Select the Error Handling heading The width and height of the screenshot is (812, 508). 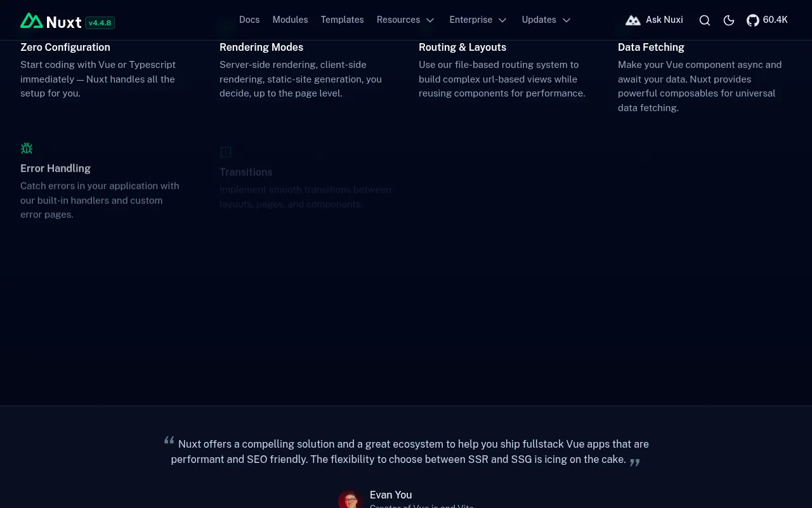pos(55,168)
